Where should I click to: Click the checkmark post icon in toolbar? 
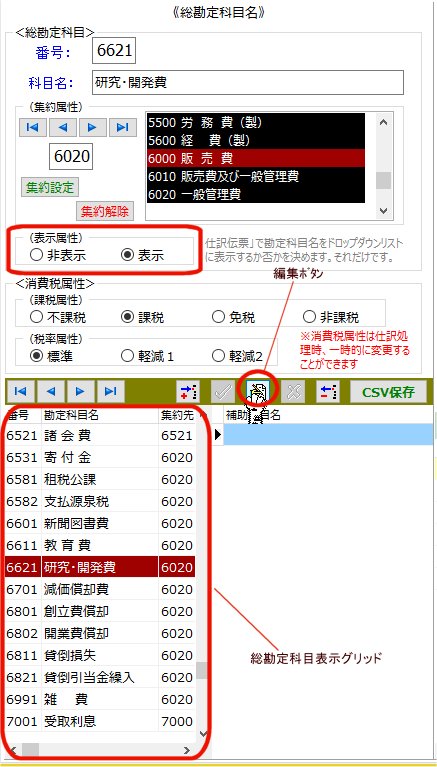pos(223,391)
